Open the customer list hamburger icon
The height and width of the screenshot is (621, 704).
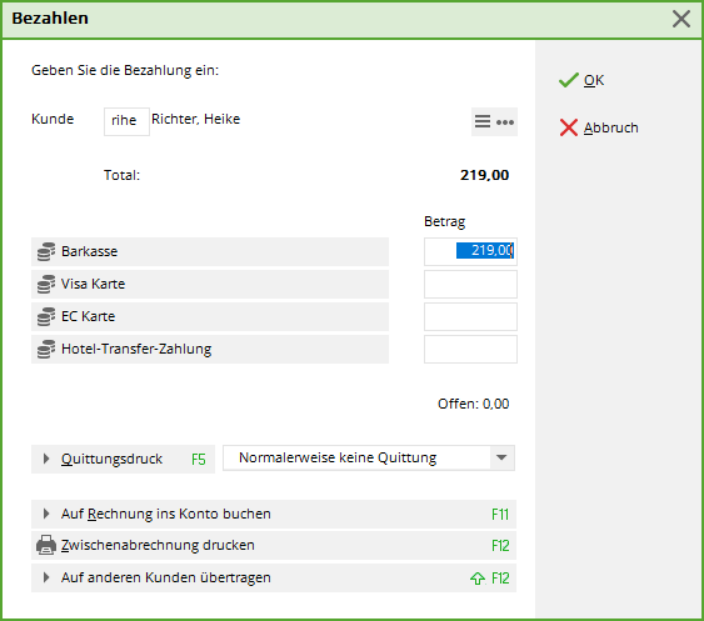(x=483, y=122)
